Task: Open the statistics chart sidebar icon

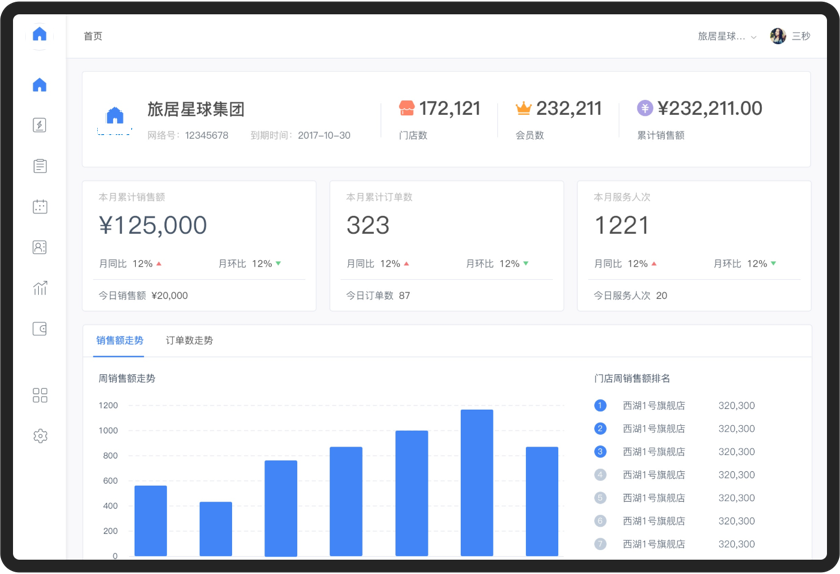Action: click(x=40, y=288)
